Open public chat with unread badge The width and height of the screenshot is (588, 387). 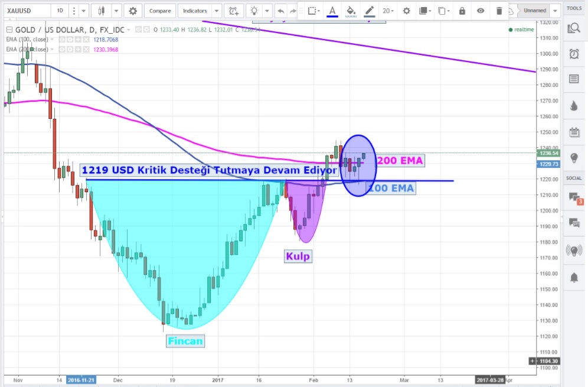573,197
